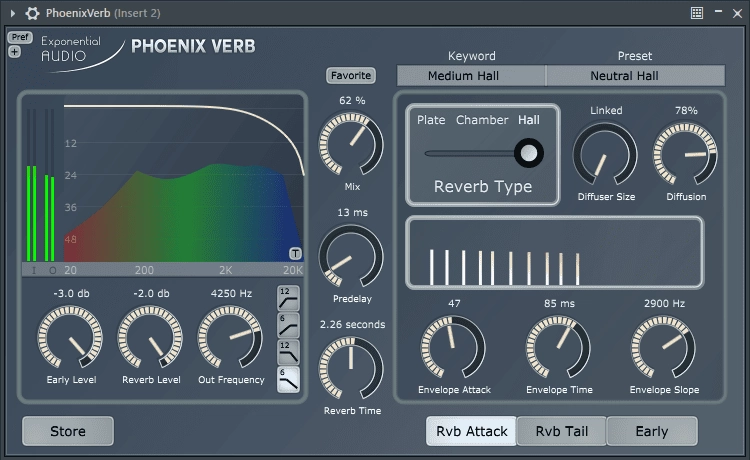This screenshot has width=750, height=460.
Task: Click the early reflections pattern display
Action: click(x=554, y=252)
